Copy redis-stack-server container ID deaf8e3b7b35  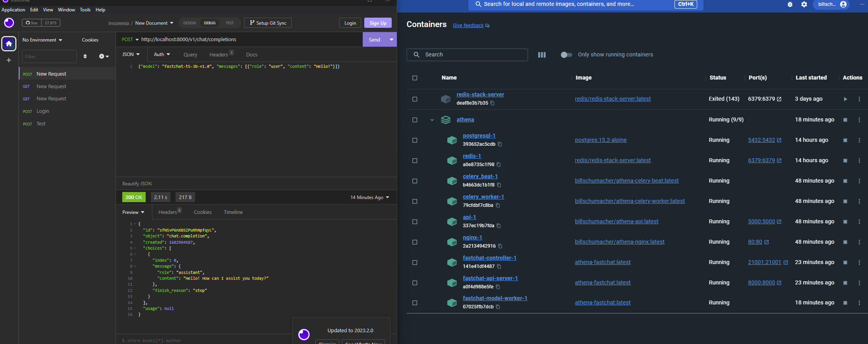point(492,103)
